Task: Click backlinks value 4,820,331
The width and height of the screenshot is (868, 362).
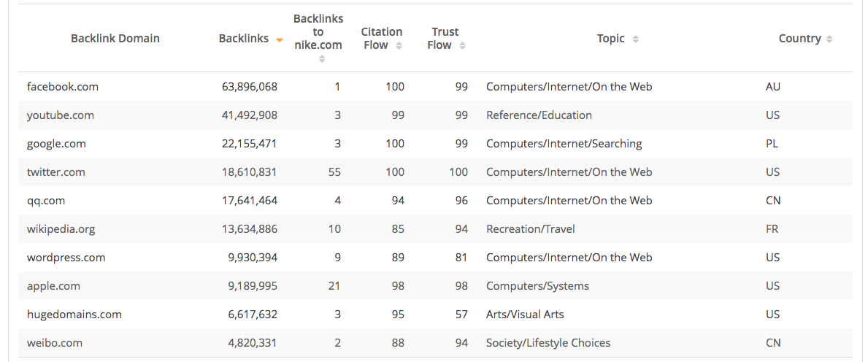Action: (253, 342)
